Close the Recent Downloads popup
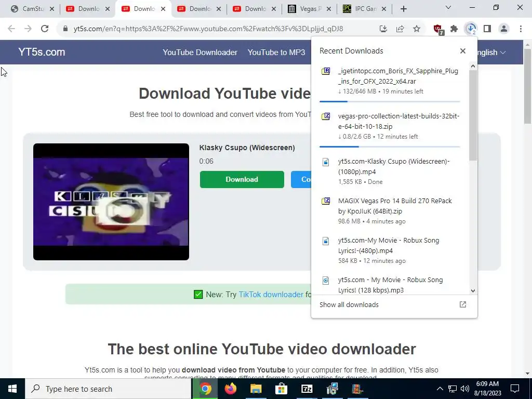Screen dimensions: 532x399 tap(463, 51)
